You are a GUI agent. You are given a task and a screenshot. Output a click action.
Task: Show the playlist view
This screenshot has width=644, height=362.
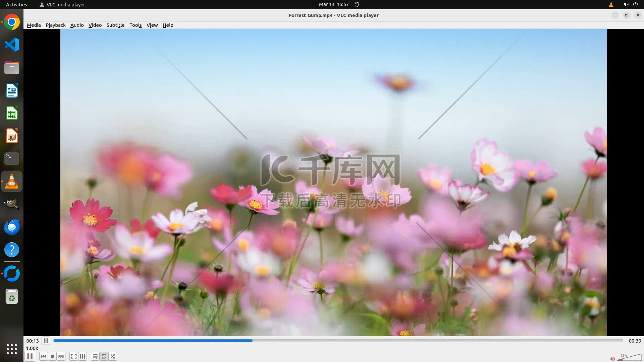[95, 356]
